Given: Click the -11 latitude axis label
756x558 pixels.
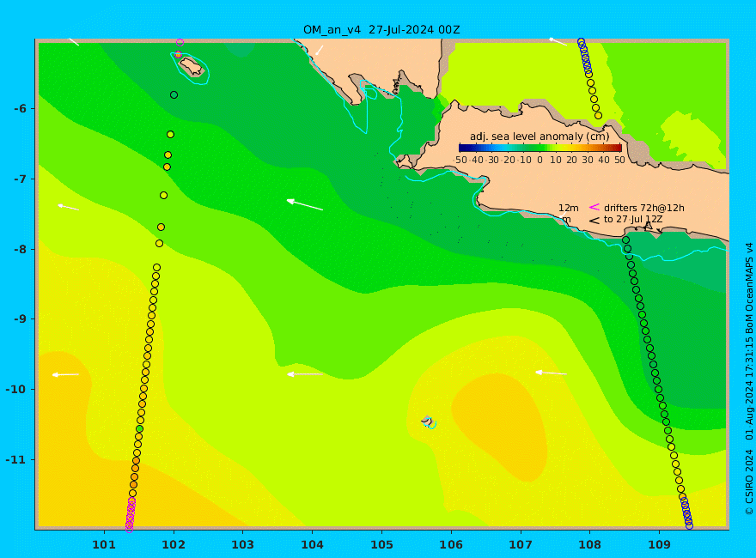Looking at the screenshot, I should [x=17, y=459].
